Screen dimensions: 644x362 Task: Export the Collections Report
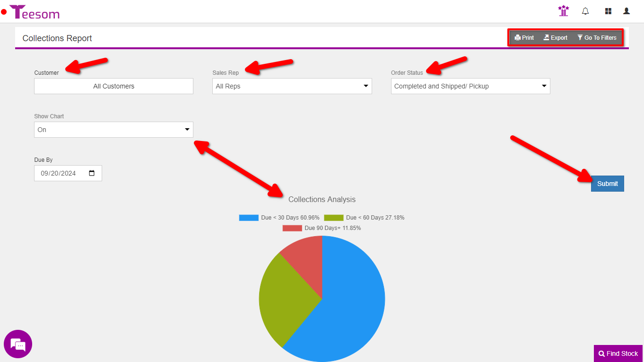pyautogui.click(x=556, y=38)
